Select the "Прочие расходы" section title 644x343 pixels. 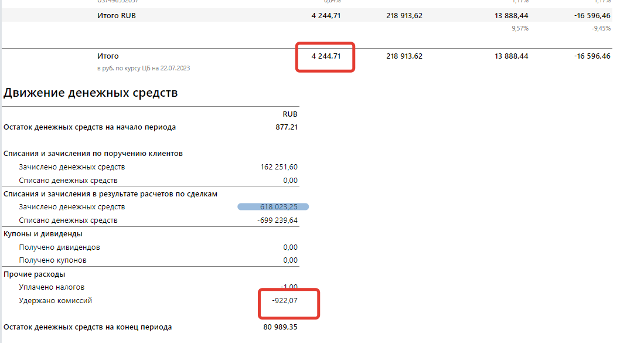(34, 274)
